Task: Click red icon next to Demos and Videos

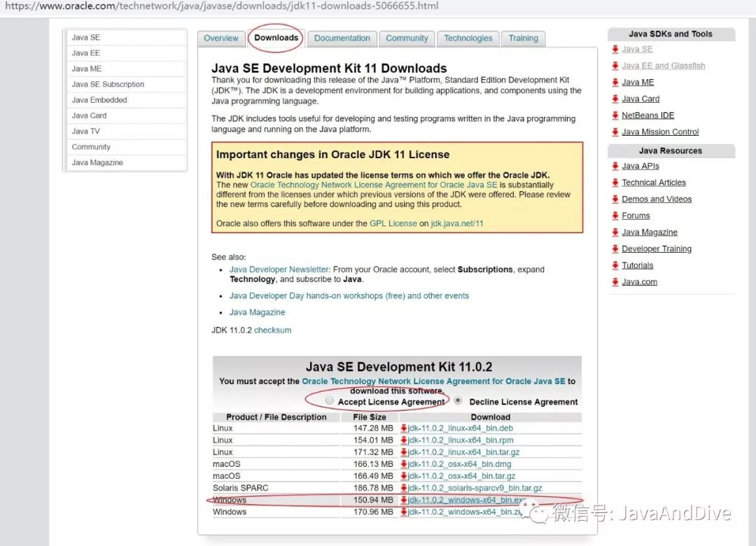Action: (615, 199)
